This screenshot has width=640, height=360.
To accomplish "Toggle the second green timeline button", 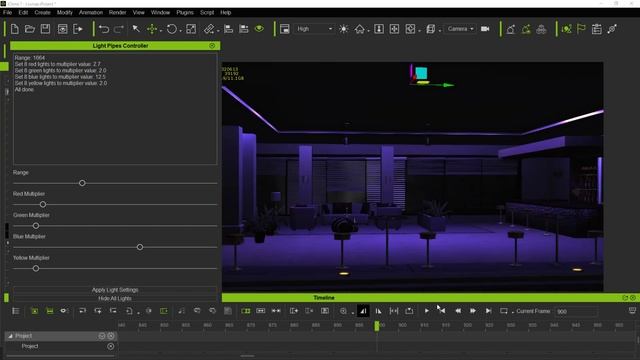I will coord(50,311).
